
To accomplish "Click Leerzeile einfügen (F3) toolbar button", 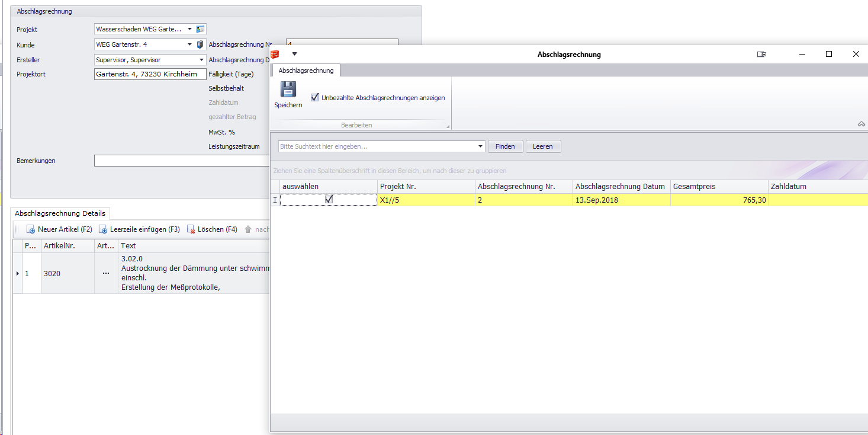I will coord(139,229).
